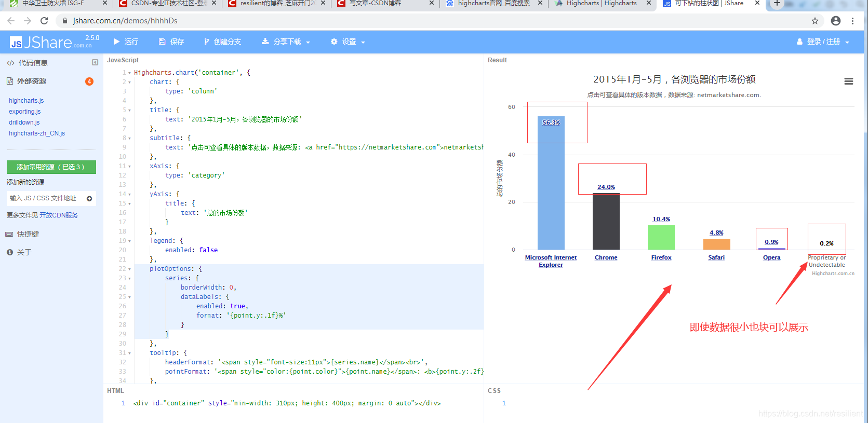Focus the JS / CSS 文件地址 input field
The height and width of the screenshot is (423, 868).
(x=46, y=198)
